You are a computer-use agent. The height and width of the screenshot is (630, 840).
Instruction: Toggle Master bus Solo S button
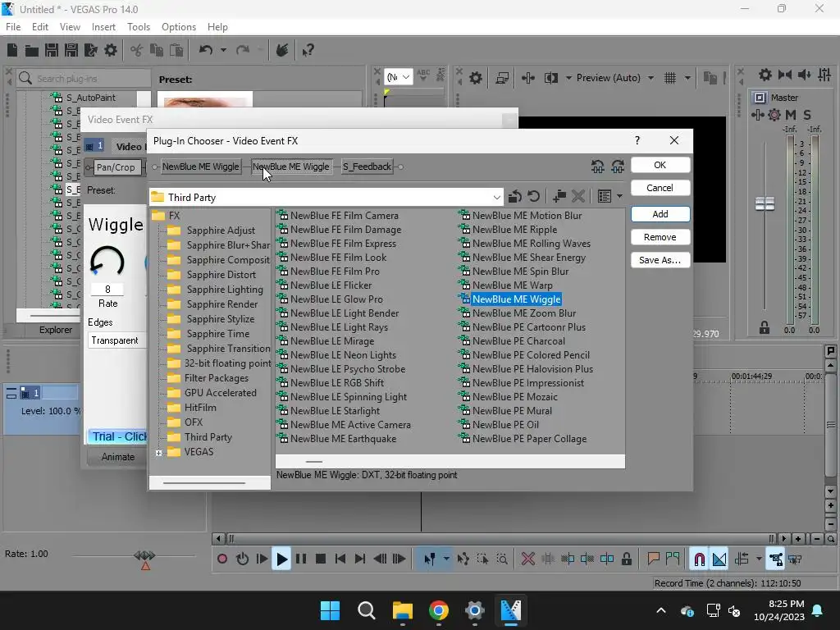(807, 115)
